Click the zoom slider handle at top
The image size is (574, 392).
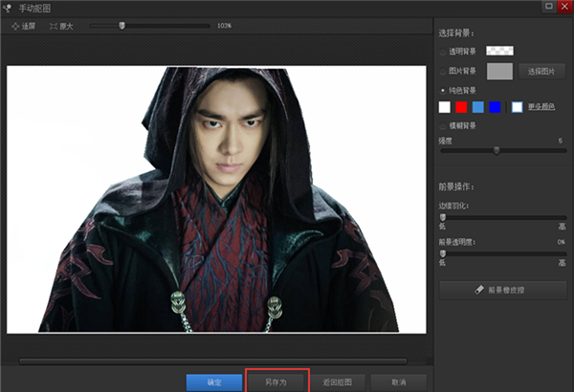[x=121, y=26]
